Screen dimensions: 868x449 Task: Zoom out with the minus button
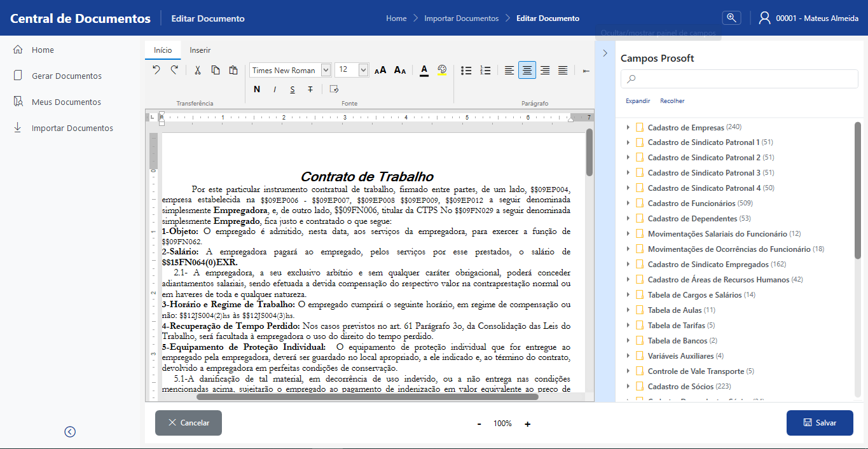click(479, 424)
